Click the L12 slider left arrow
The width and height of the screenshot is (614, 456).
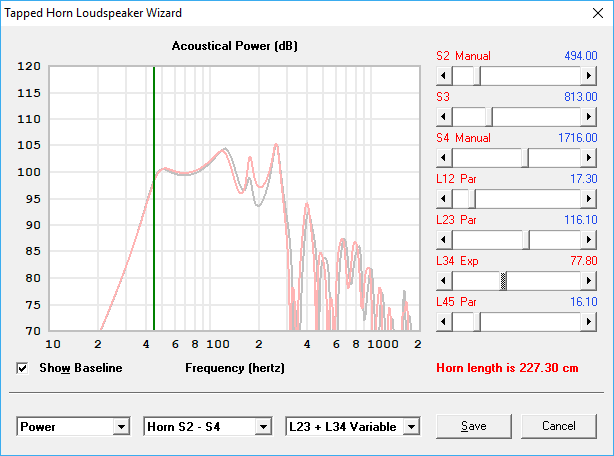pos(444,199)
